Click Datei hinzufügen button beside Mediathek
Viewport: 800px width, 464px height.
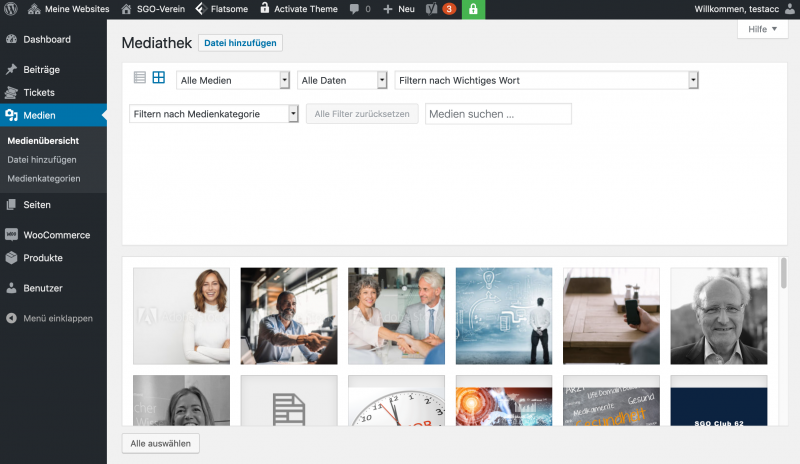240,43
